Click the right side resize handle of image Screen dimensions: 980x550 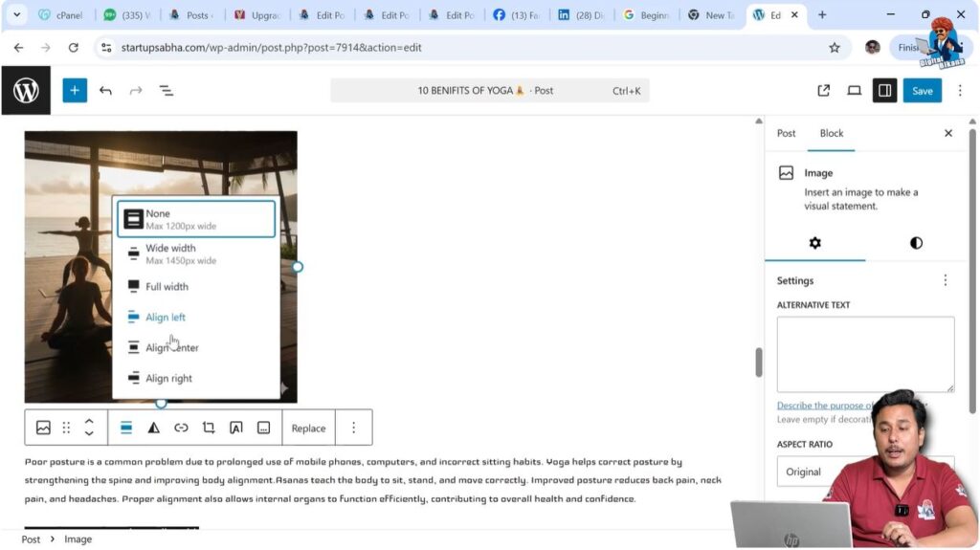pyautogui.click(x=298, y=267)
